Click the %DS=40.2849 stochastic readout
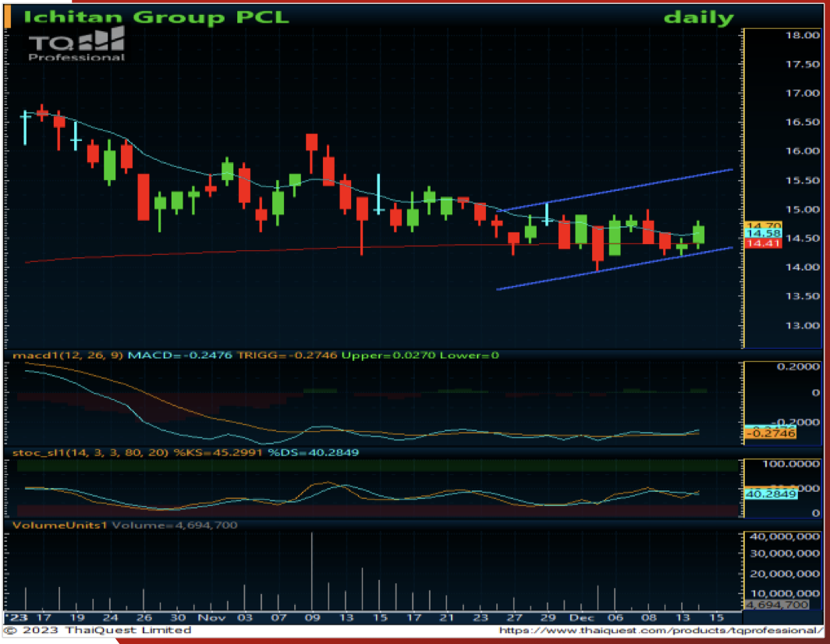 (x=314, y=452)
